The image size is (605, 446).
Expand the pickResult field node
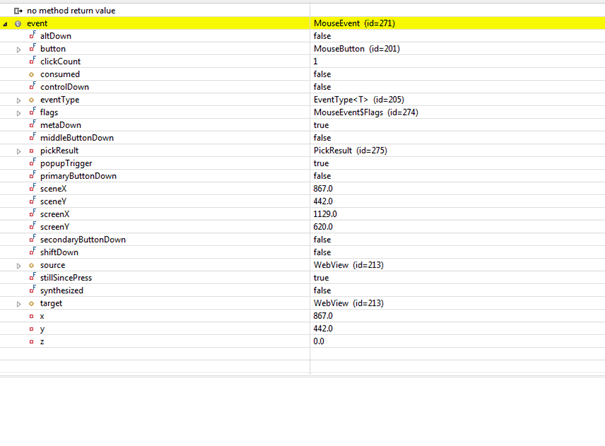point(19,151)
